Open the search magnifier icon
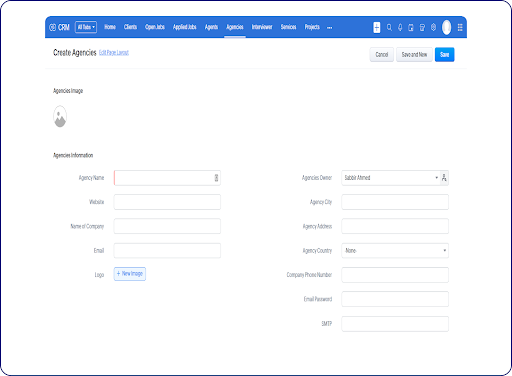This screenshot has height=376, width=512. (389, 27)
